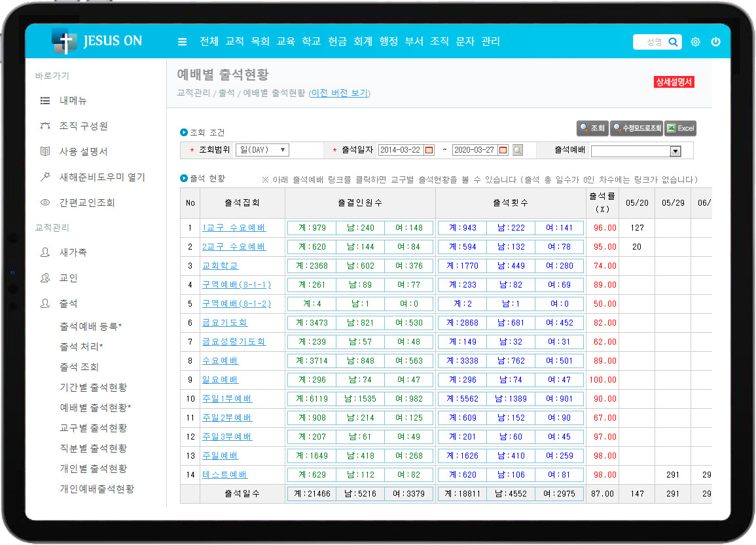
Task: Export attendance table with Excel button
Action: [681, 128]
